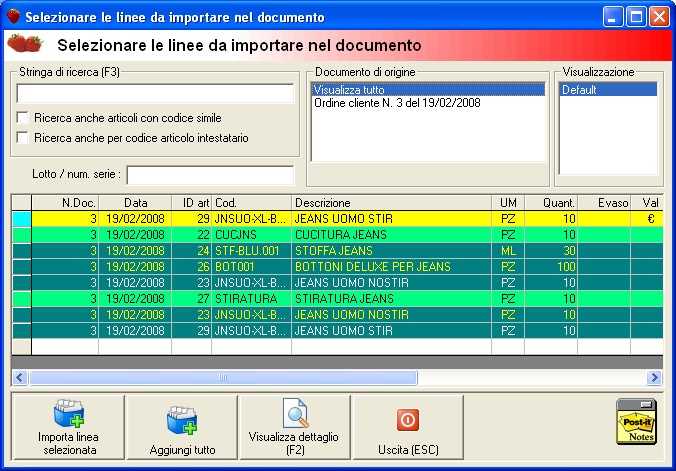Click the Aggiungi tutto folder icon
Screen dimensions: 676x471
(182, 419)
